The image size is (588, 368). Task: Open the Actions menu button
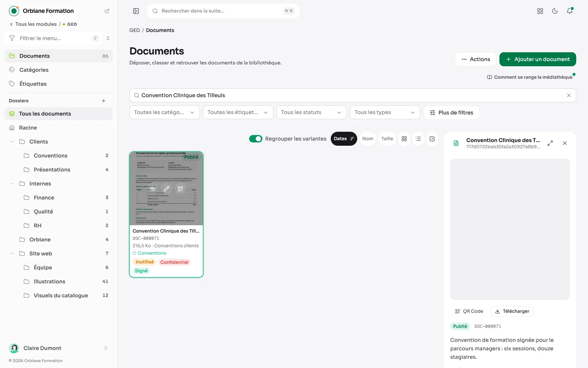tap(476, 59)
